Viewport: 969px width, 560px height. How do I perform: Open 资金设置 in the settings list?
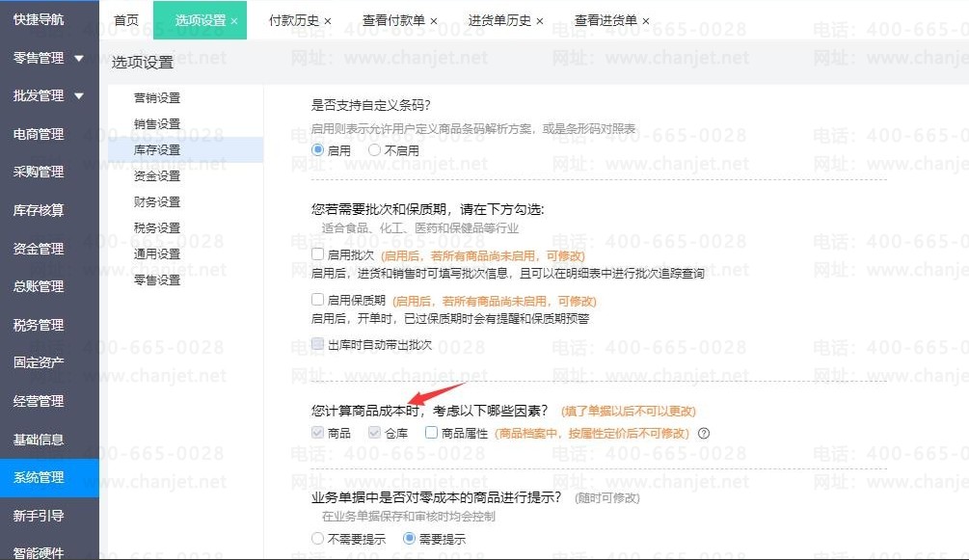(157, 175)
